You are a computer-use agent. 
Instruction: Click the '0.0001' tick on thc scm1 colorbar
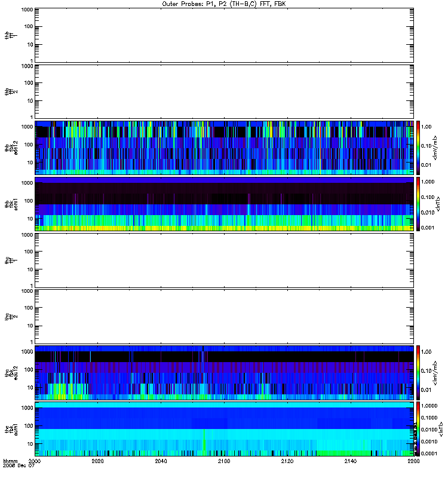click(429, 454)
